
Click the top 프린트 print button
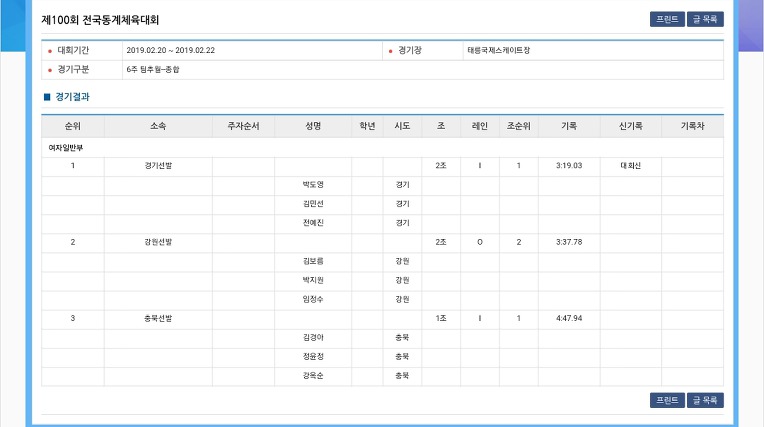667,19
